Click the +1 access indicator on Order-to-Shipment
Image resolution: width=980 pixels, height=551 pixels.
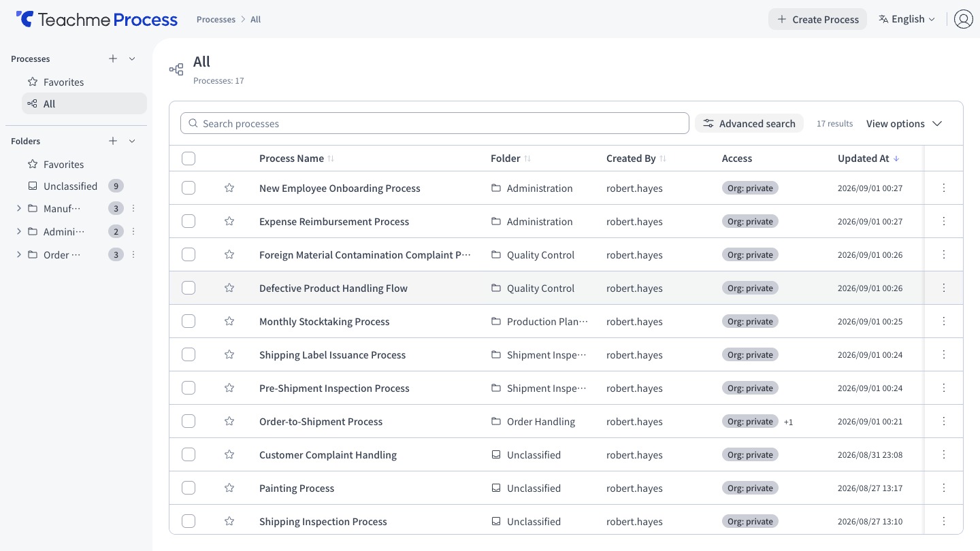tap(788, 422)
